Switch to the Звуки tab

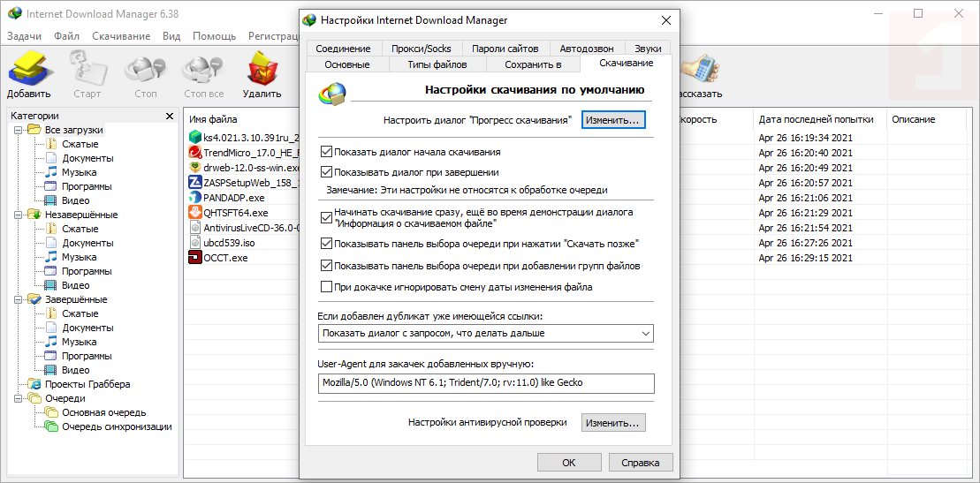[648, 48]
